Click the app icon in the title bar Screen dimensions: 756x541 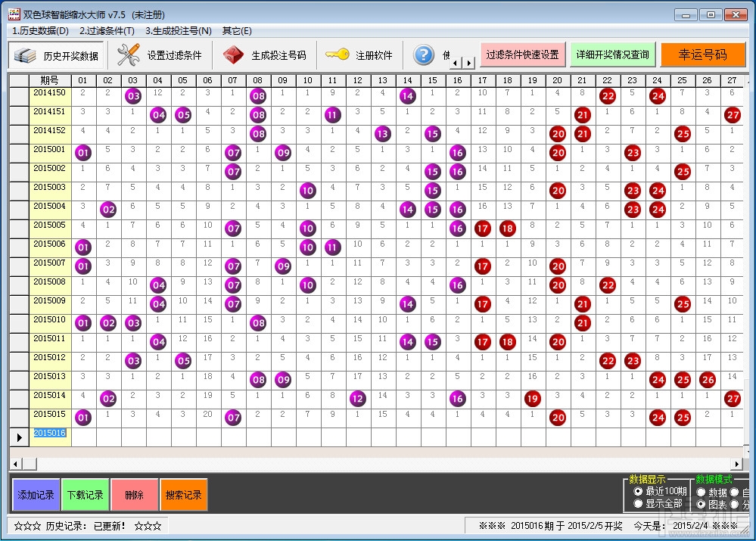14,14
